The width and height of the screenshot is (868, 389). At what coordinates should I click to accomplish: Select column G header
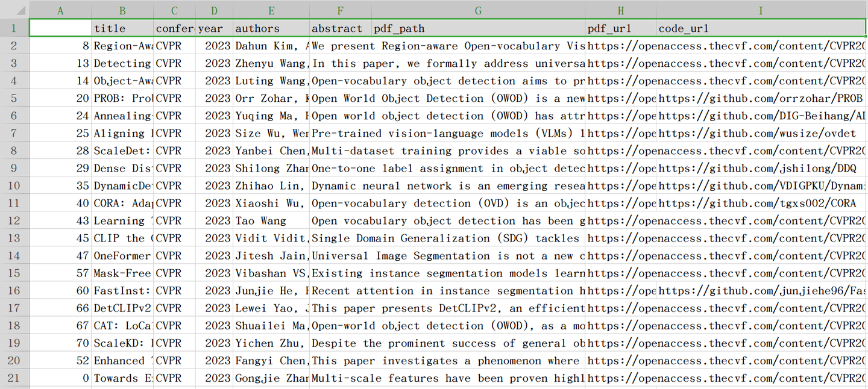coord(478,10)
